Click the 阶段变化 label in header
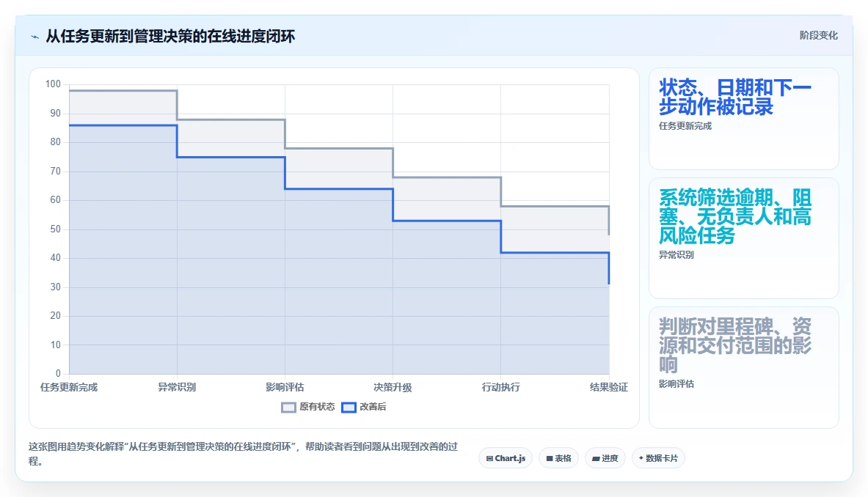The height and width of the screenshot is (497, 868). pos(818,35)
